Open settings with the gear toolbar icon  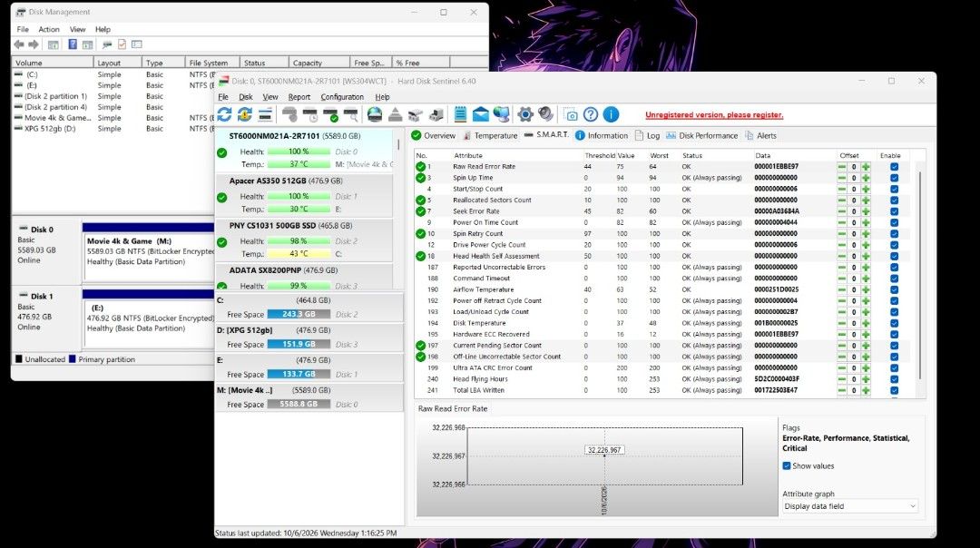click(x=525, y=114)
